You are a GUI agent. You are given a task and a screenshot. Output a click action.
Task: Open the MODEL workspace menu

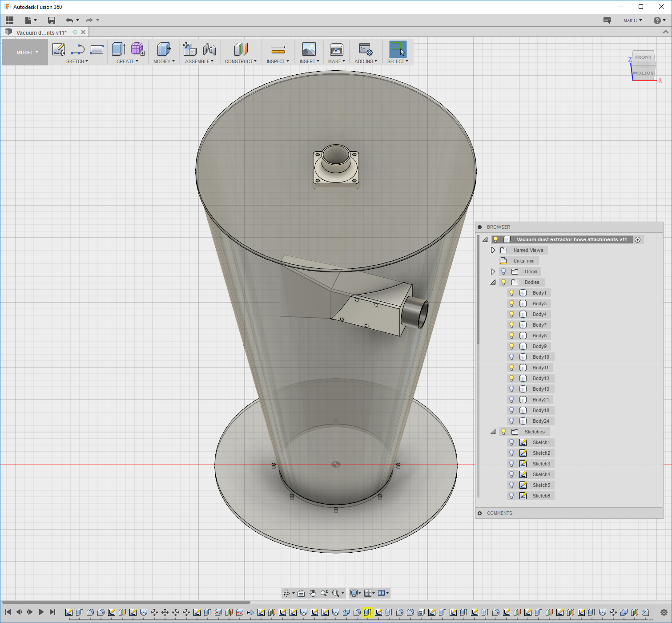pyautogui.click(x=25, y=52)
